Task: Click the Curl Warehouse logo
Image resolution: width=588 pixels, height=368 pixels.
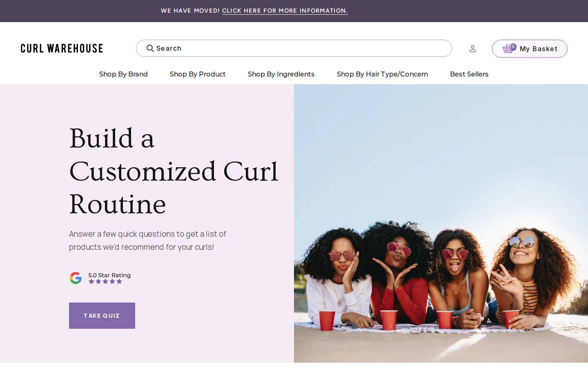Action: tap(62, 48)
